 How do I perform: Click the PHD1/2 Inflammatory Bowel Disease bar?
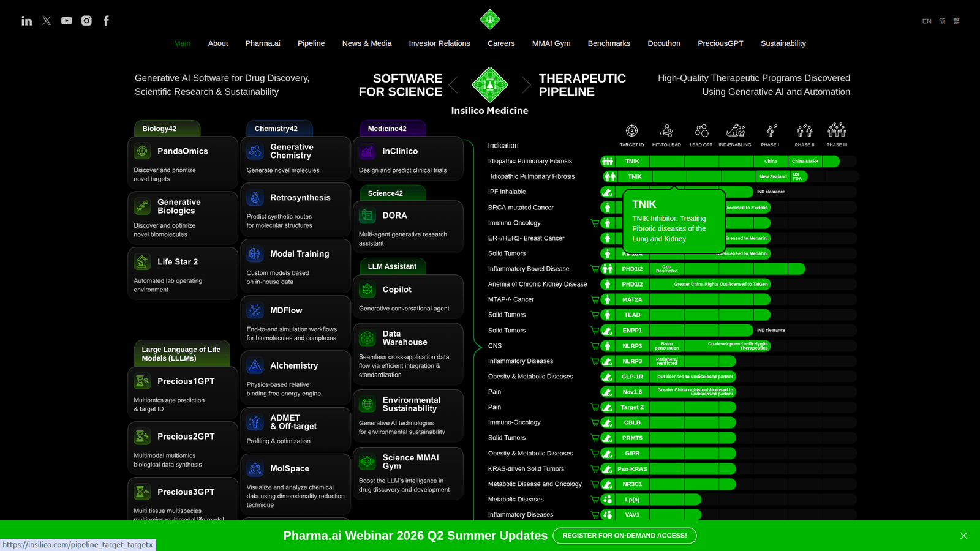[703, 269]
